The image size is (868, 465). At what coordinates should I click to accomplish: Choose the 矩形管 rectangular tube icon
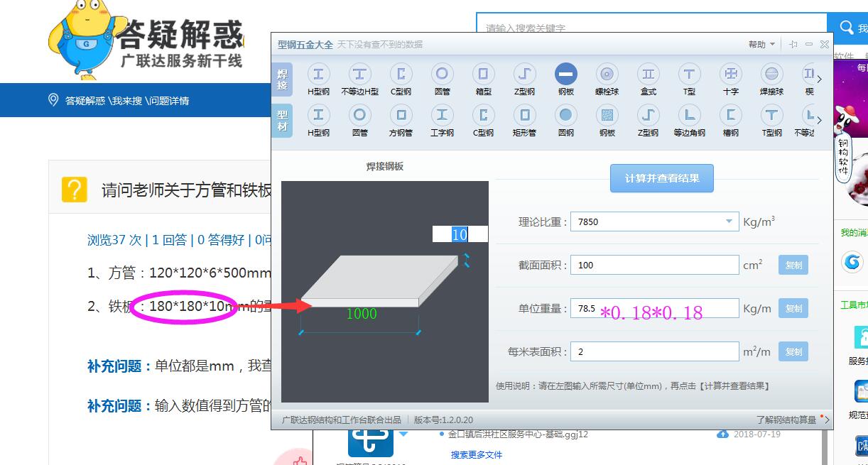point(524,120)
